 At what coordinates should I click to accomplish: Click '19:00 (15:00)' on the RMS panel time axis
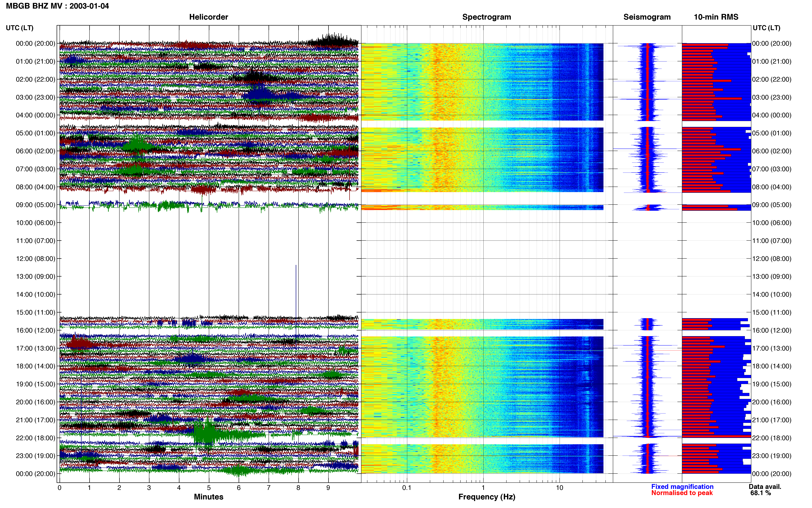[x=772, y=384]
